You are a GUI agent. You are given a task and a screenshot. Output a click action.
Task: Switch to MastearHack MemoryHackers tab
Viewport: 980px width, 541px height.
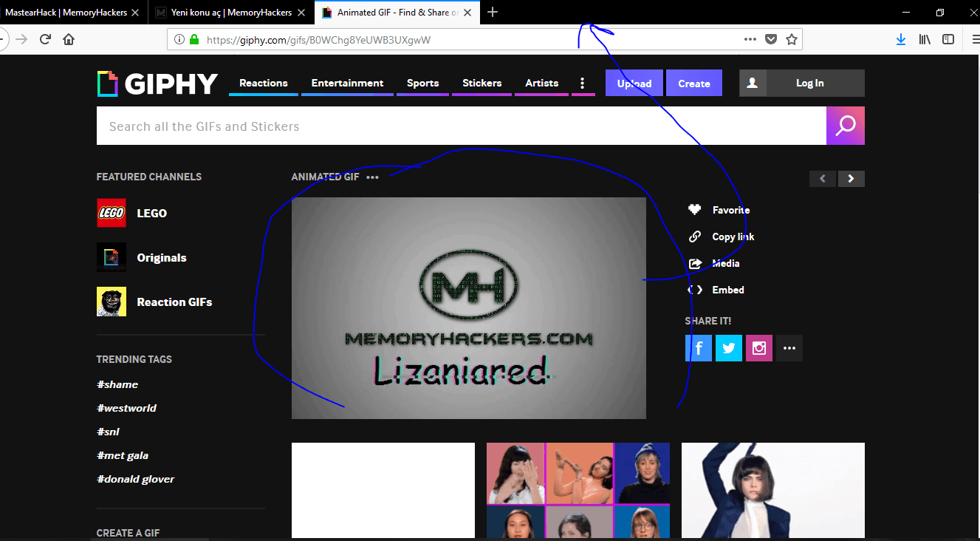coord(73,13)
